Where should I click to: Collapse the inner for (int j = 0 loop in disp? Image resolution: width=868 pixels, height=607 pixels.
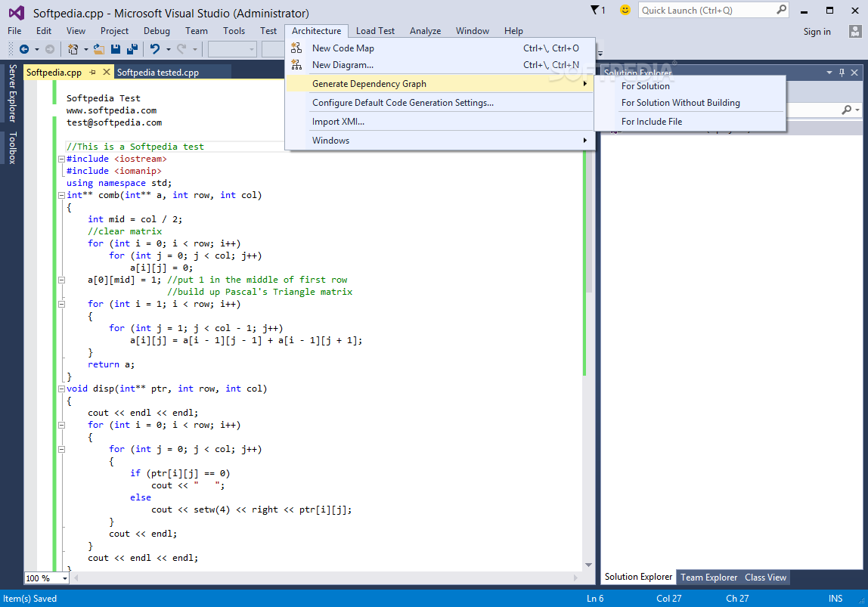pyautogui.click(x=61, y=449)
